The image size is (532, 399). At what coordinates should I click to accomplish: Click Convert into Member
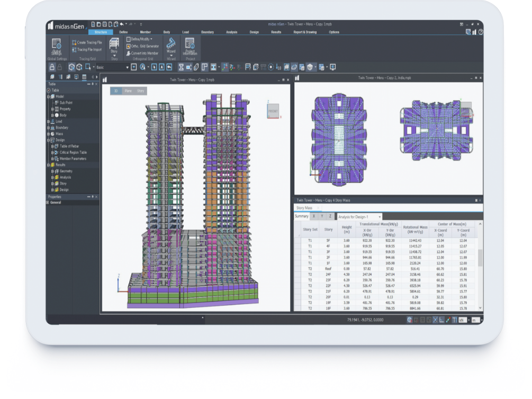(142, 54)
